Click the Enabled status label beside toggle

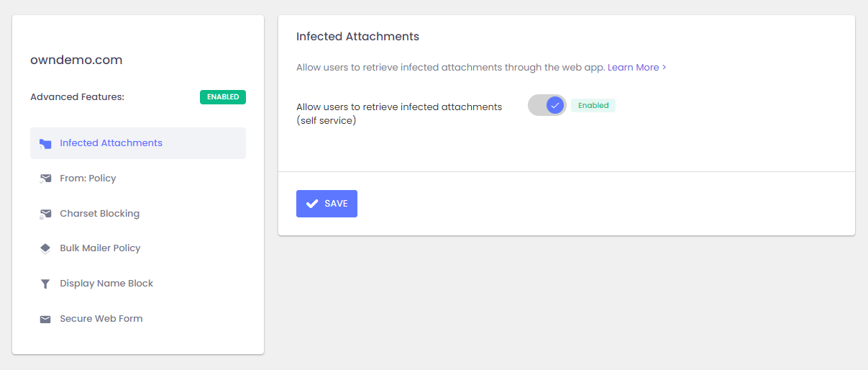pos(593,106)
